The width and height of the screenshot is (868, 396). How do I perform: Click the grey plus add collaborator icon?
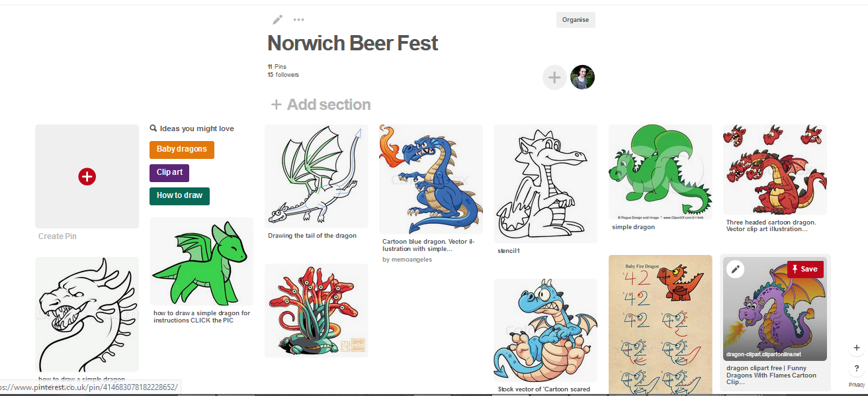pos(554,77)
